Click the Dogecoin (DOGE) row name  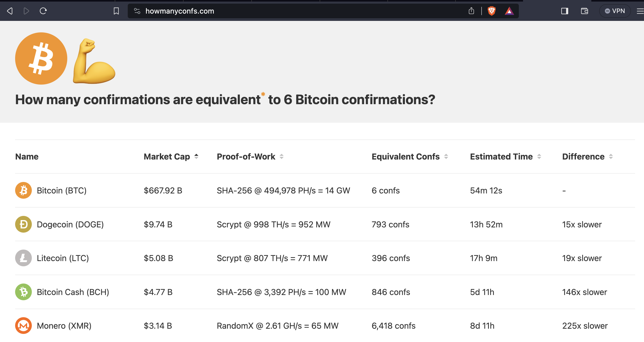tap(70, 225)
